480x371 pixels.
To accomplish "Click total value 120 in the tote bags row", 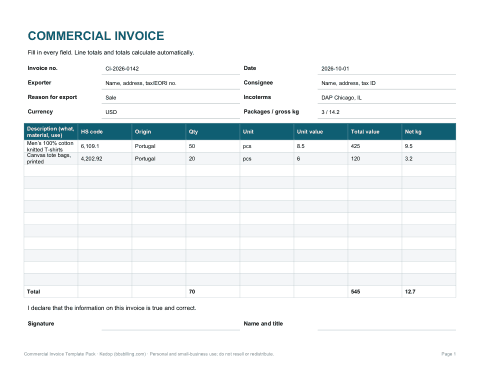I will coord(375,159).
